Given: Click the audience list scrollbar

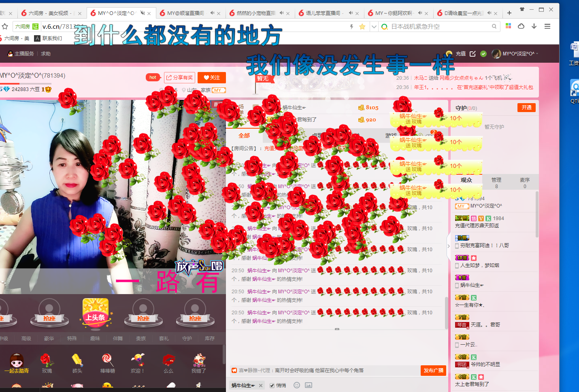Looking at the screenshot, I should [537, 214].
